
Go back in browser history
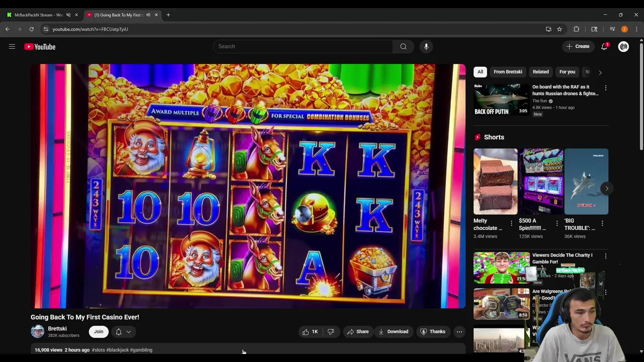click(x=8, y=29)
